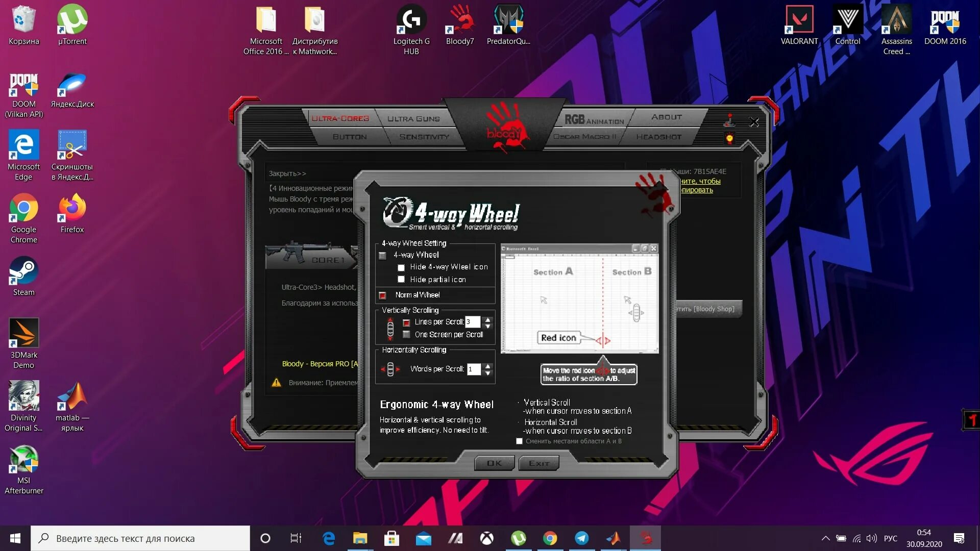Open Microsoft Office 2016 folder

click(266, 30)
